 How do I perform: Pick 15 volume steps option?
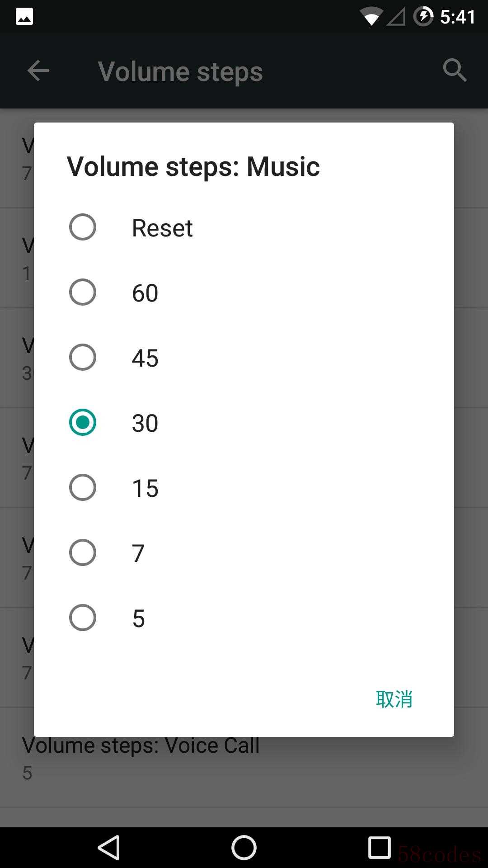point(83,487)
